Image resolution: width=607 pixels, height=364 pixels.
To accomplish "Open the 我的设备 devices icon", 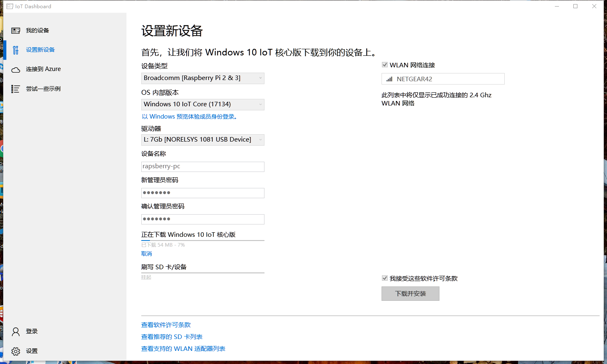I will click(x=16, y=31).
